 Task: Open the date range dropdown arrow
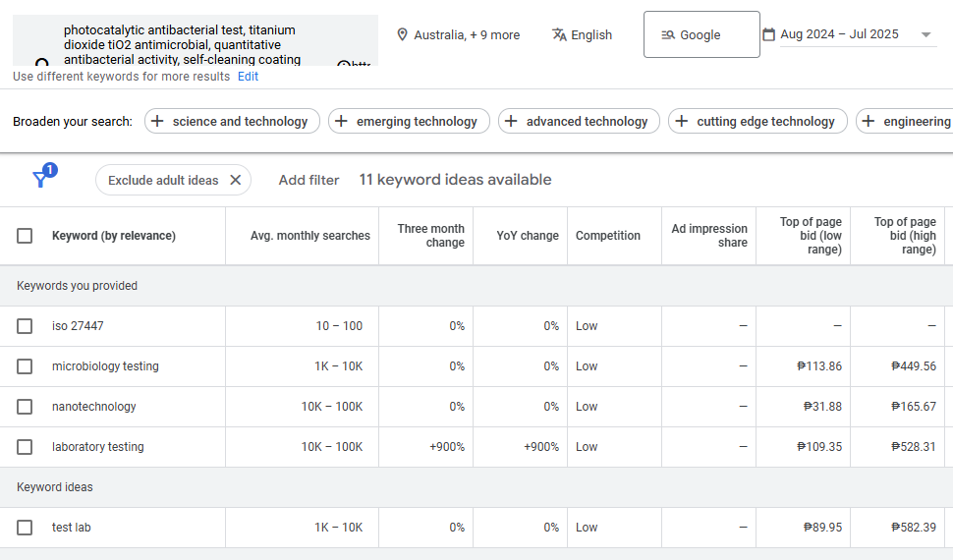[x=925, y=35]
